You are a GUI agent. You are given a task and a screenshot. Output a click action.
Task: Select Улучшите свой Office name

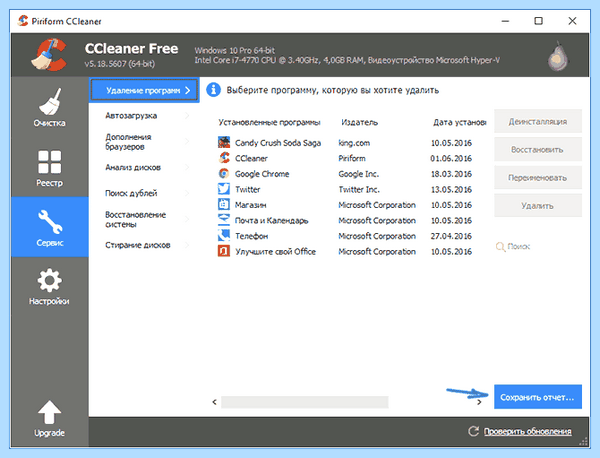pos(275,252)
